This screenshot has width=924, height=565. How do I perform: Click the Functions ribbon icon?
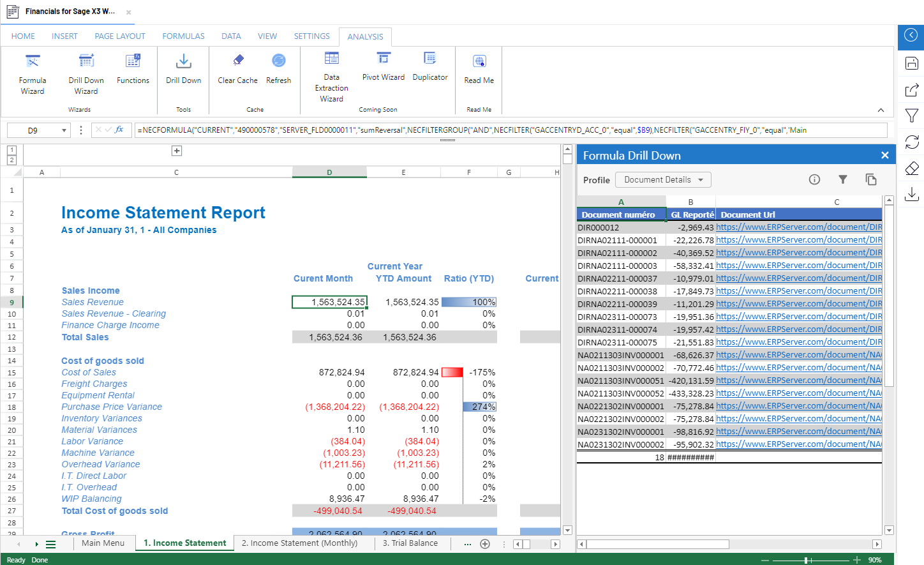(x=133, y=69)
